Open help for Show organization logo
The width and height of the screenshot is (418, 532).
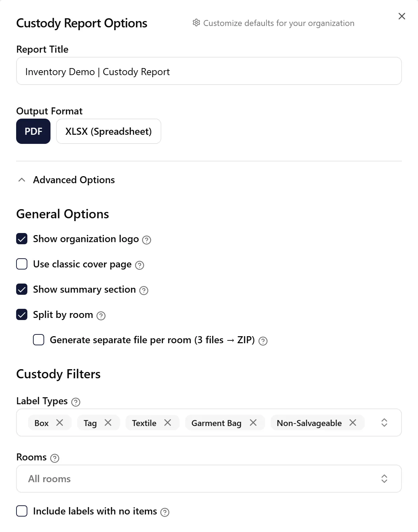pos(147,240)
